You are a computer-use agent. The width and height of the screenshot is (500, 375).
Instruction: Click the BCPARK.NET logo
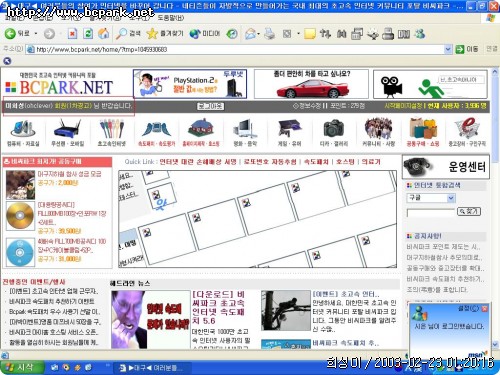point(59,87)
